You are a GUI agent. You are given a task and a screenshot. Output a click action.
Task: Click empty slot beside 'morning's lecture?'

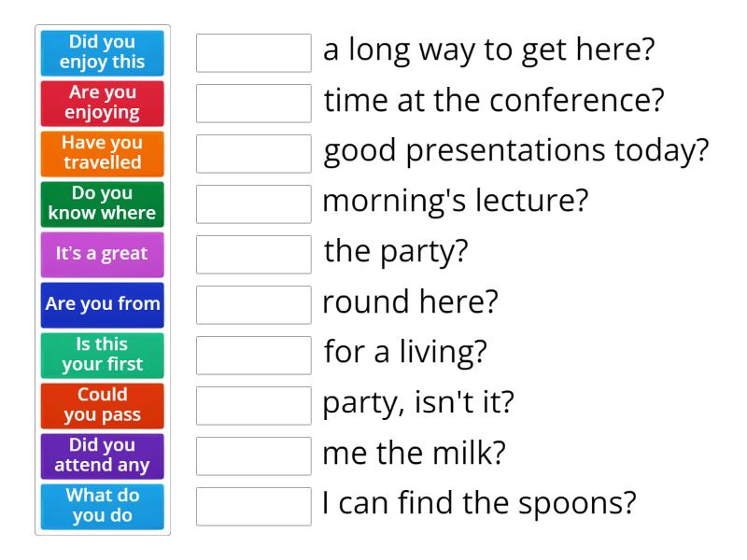click(x=254, y=204)
